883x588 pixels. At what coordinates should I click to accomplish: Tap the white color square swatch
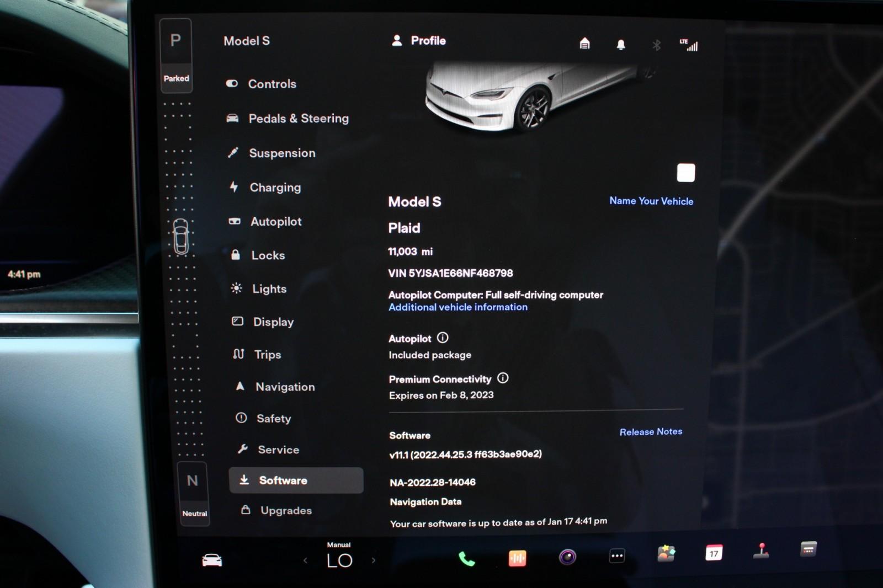(x=686, y=173)
